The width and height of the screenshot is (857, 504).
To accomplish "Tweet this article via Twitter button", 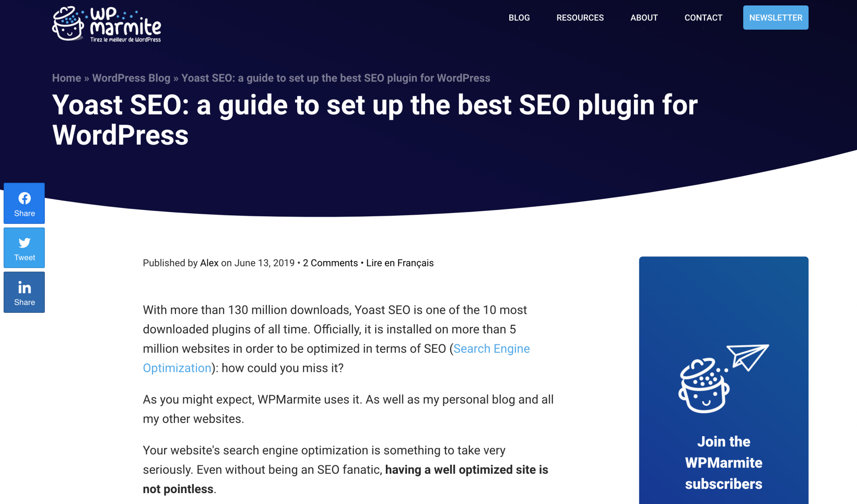I will pyautogui.click(x=24, y=248).
